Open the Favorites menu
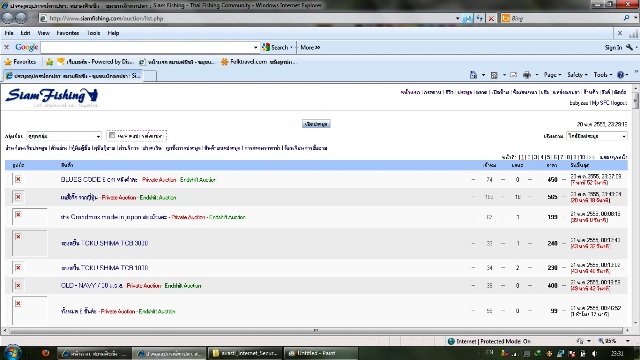Screen dimensions: 640x360 coord(68,33)
